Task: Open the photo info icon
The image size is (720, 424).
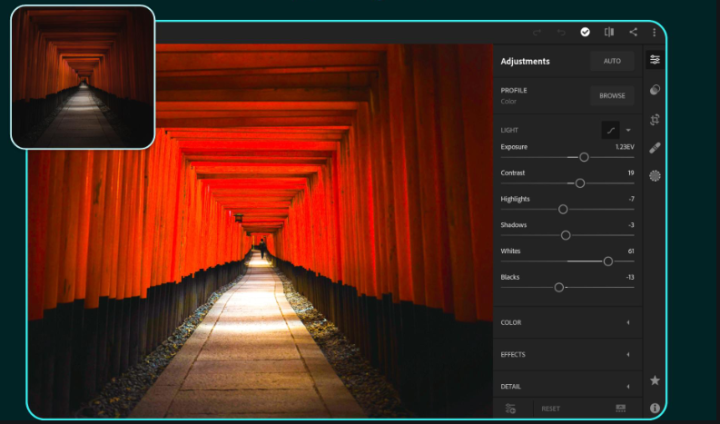Action: click(655, 408)
